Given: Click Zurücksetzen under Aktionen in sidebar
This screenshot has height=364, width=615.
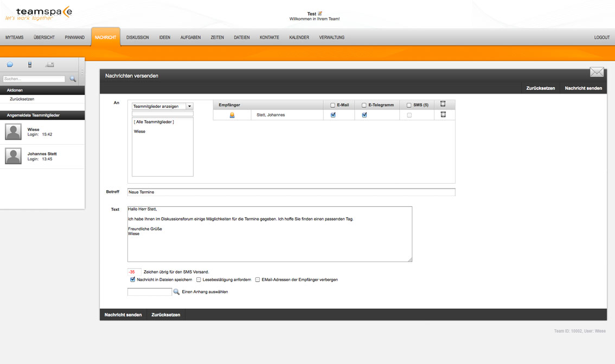Looking at the screenshot, I should (22, 99).
